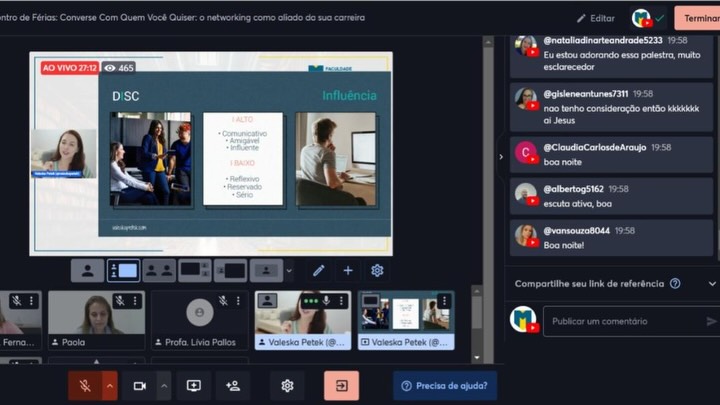Viewport: 720px width, 405px height.
Task: Toggle the camera on or off
Action: point(140,385)
